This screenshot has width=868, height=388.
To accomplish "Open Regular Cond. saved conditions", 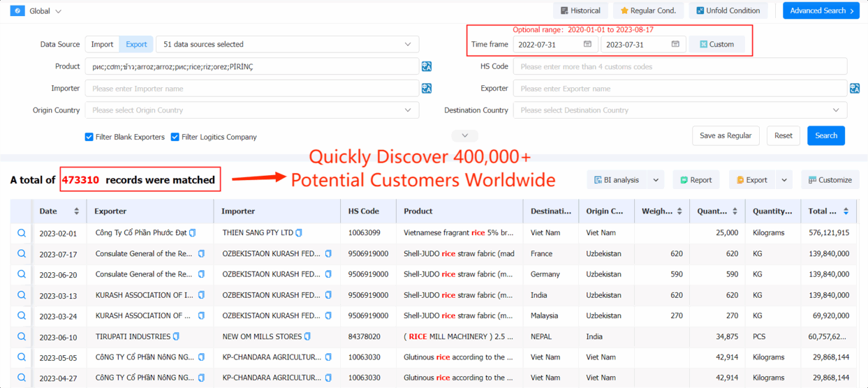I will [649, 10].
